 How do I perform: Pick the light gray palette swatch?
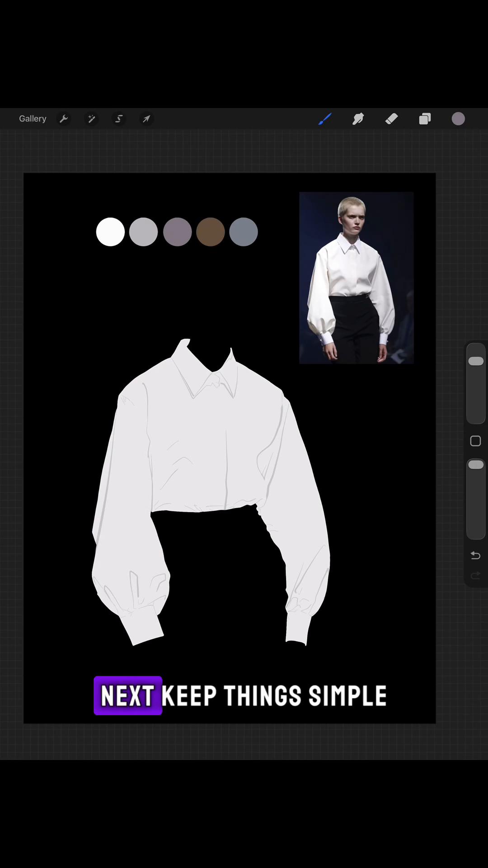click(143, 232)
